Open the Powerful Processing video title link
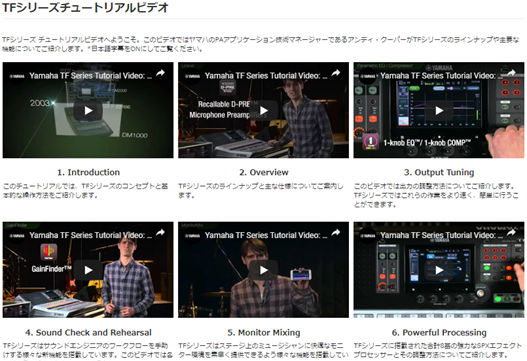The height and width of the screenshot is (361, 527). point(441,235)
